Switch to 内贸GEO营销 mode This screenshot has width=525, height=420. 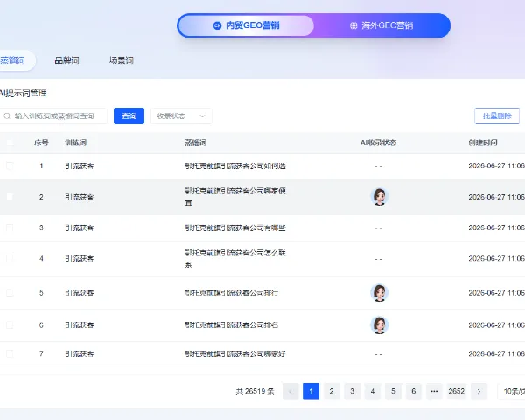point(246,25)
